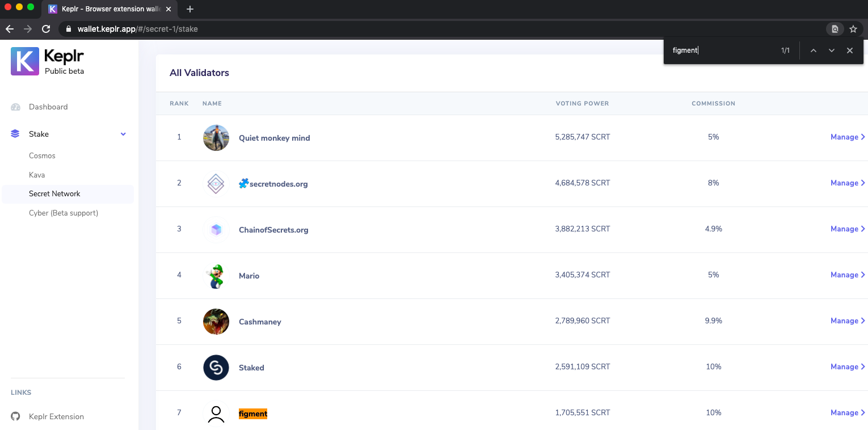Click browser forward arrow
Image resolution: width=868 pixels, height=430 pixels.
[28, 29]
